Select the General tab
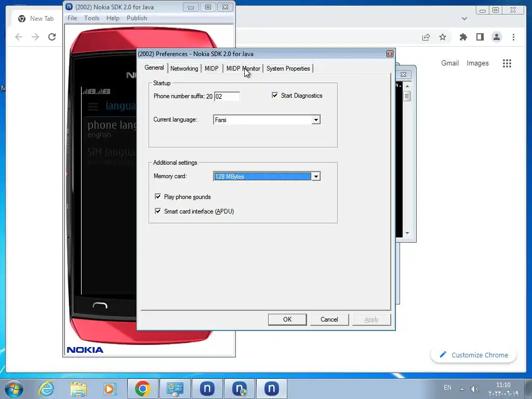The height and width of the screenshot is (399, 532). [x=154, y=68]
